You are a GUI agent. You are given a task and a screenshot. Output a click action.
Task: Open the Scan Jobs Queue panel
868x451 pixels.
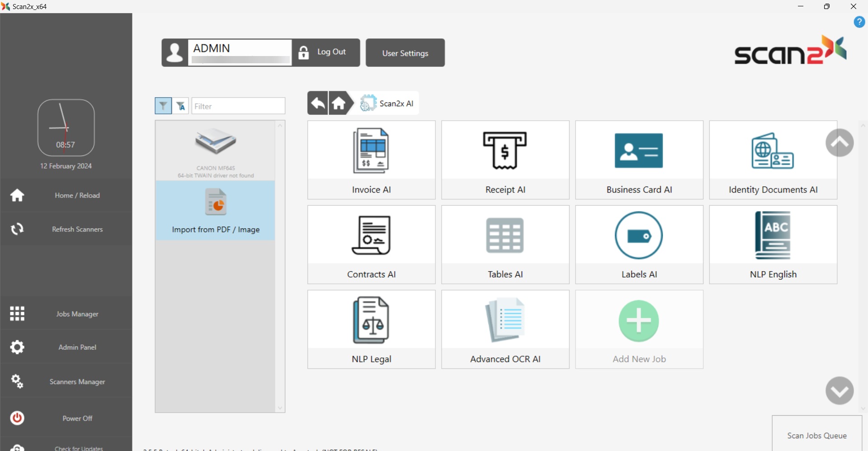click(816, 434)
